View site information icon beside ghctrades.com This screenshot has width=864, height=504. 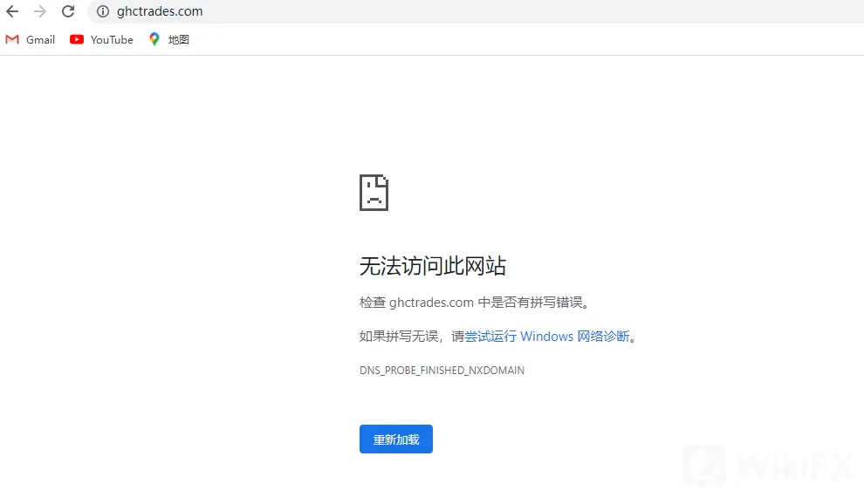103,11
